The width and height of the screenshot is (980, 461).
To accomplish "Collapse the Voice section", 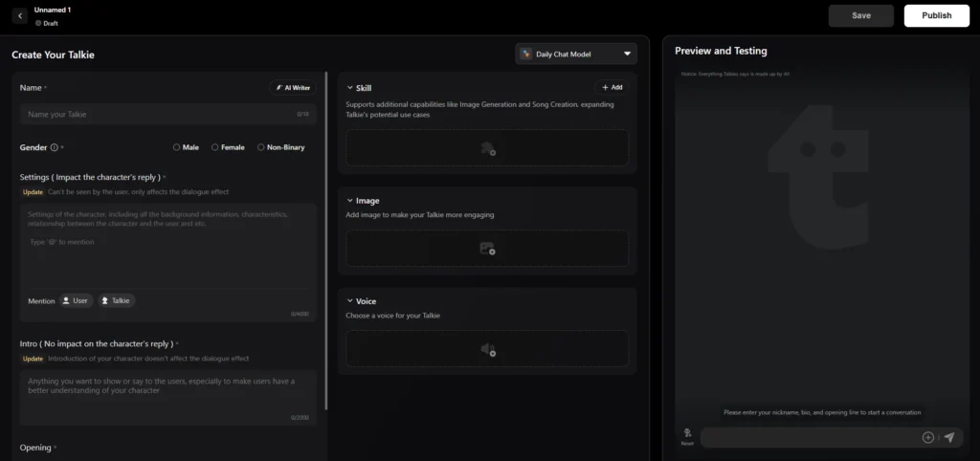I will tap(350, 301).
